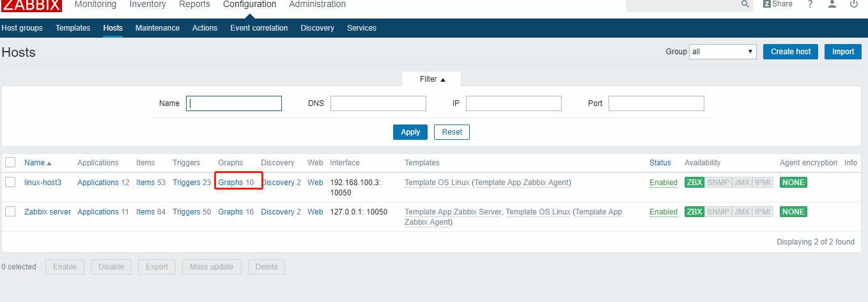Open Graphs for Zabbix server
The image size is (868, 302).
230,212
